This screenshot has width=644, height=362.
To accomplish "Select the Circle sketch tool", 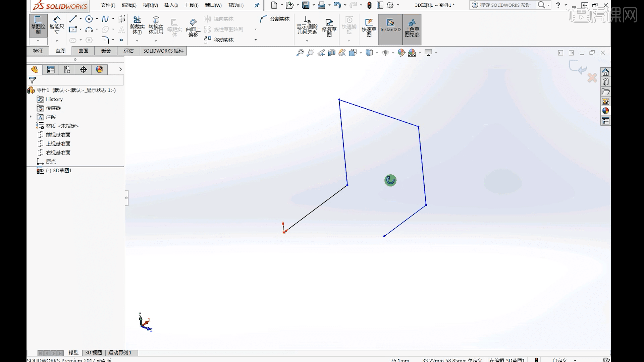I will [x=88, y=19].
